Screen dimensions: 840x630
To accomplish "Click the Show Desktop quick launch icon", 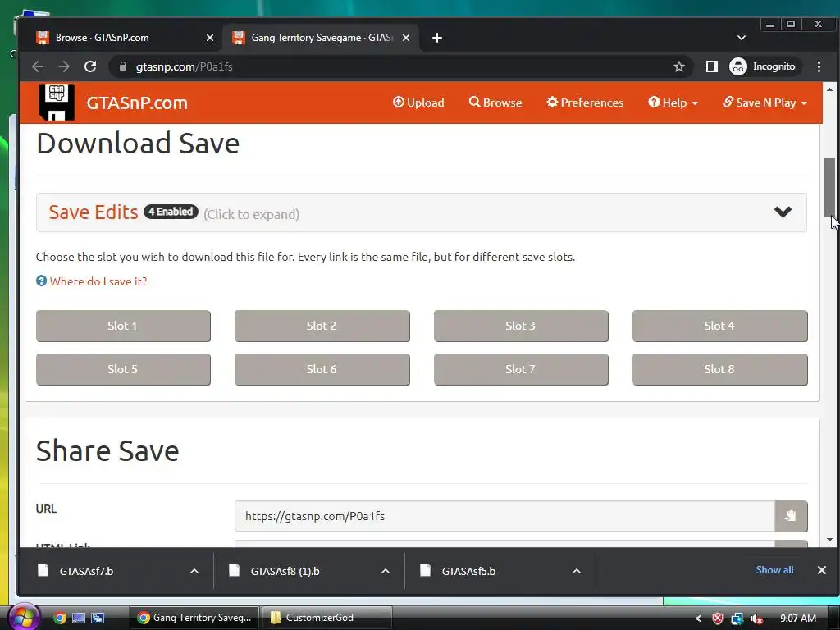I will click(x=79, y=618).
